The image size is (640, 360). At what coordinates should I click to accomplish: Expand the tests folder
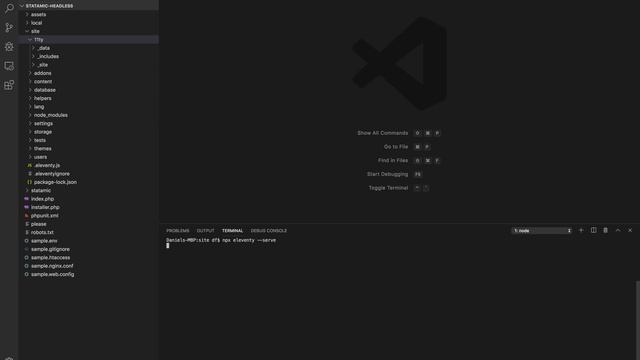pyautogui.click(x=89, y=140)
